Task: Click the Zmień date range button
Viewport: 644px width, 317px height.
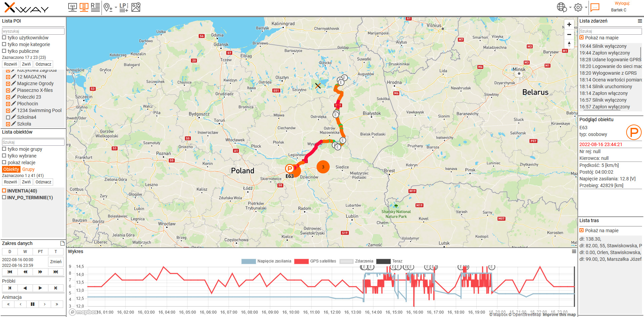Action: [x=55, y=262]
